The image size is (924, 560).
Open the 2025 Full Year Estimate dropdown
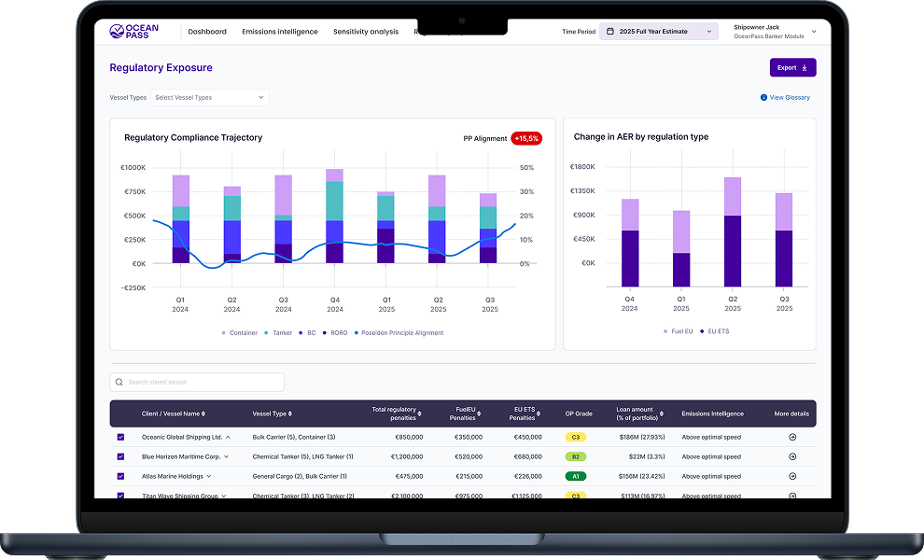pyautogui.click(x=659, y=32)
